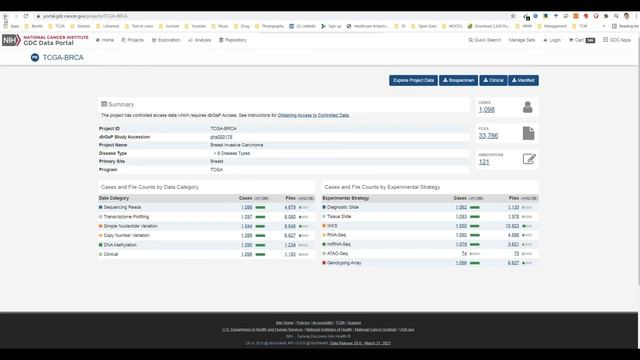Open Quick Search
The image size is (640, 360).
pyautogui.click(x=484, y=40)
